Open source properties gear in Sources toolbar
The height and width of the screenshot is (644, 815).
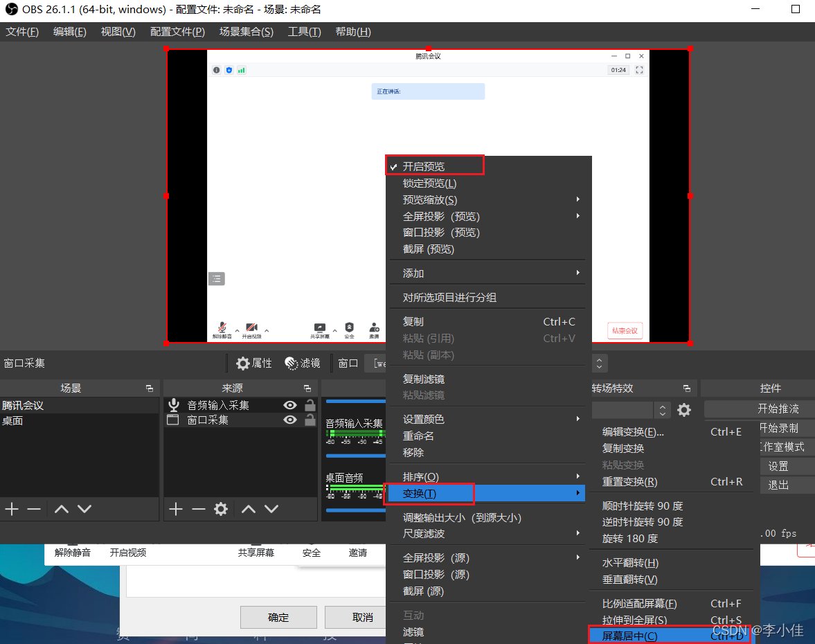tap(221, 509)
